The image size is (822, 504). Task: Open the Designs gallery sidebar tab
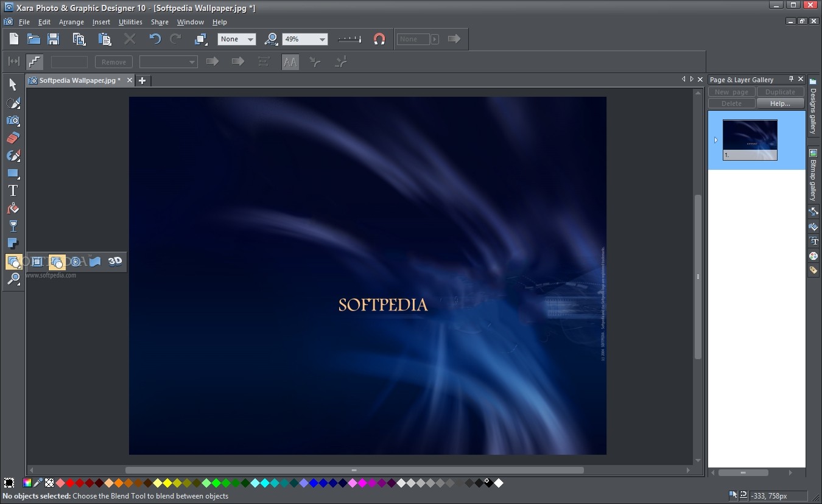pyautogui.click(x=813, y=106)
